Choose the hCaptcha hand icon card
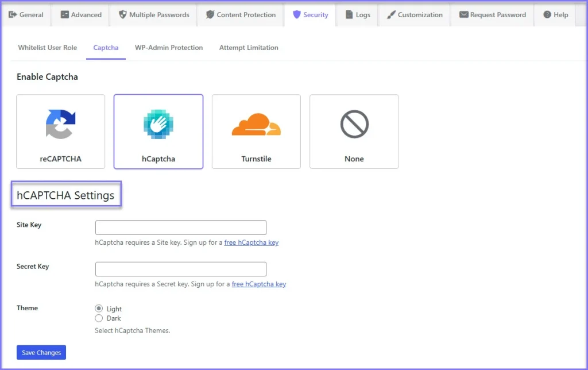This screenshot has height=370, width=588. [158, 125]
